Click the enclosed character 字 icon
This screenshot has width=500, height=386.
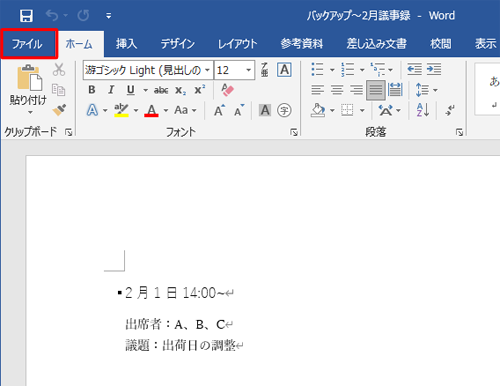(x=284, y=110)
